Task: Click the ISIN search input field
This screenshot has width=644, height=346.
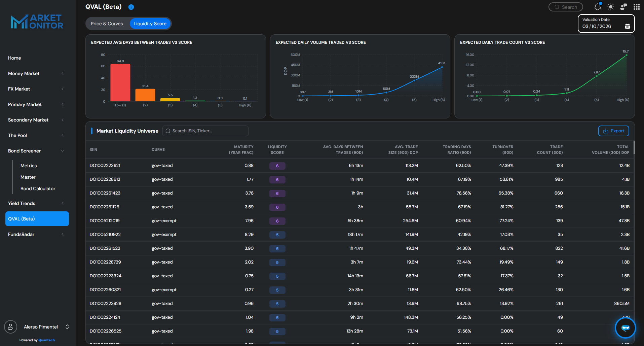Action: tap(205, 131)
